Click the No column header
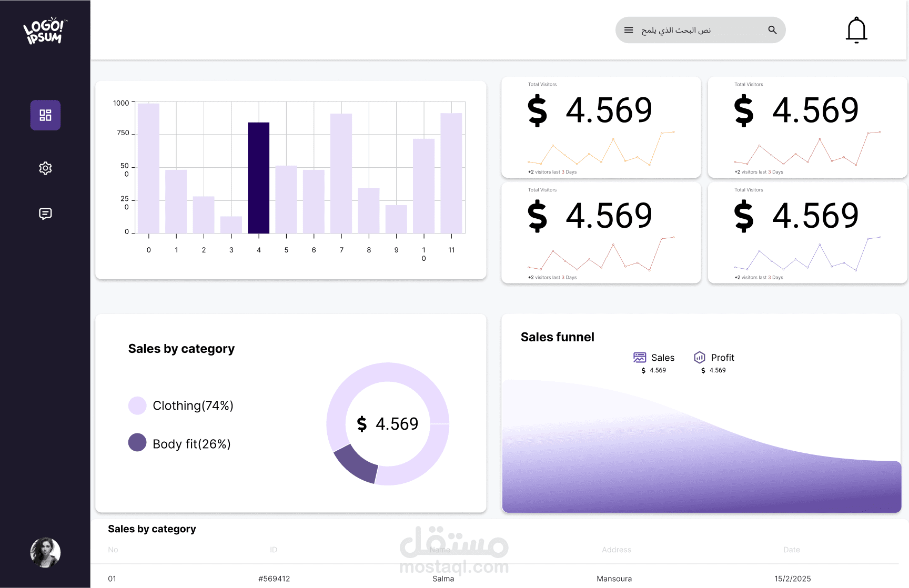This screenshot has height=588, width=909. [113, 550]
